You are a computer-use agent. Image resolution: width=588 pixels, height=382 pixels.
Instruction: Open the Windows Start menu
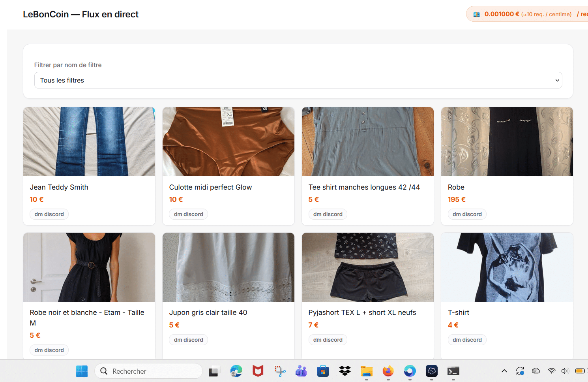click(x=82, y=371)
